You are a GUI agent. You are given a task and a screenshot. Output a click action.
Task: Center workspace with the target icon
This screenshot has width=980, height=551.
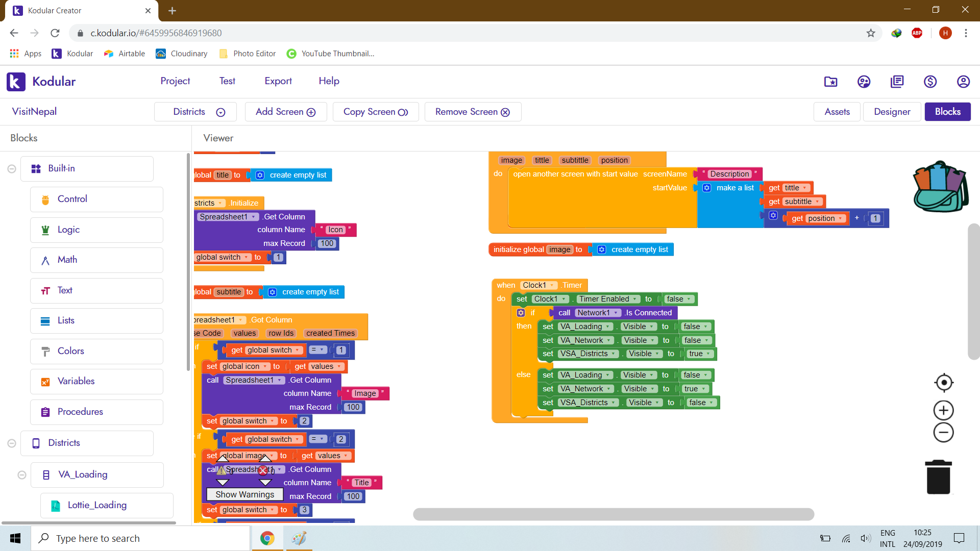pyautogui.click(x=943, y=383)
